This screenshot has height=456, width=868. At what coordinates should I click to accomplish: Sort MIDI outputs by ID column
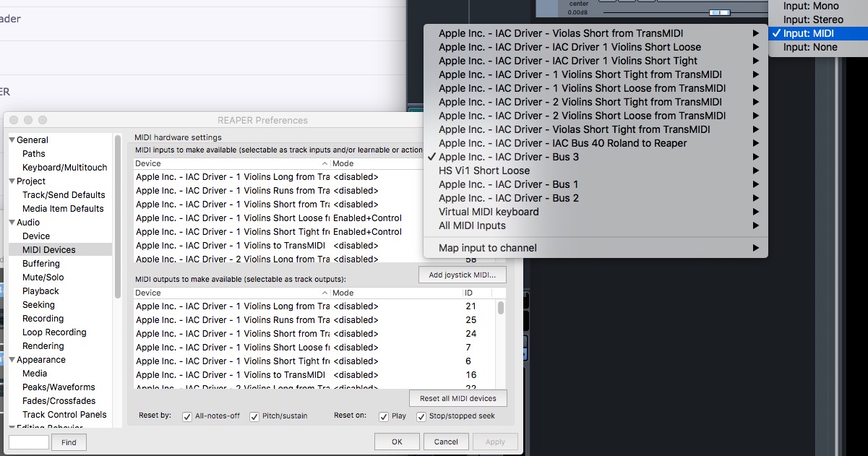pyautogui.click(x=477, y=293)
